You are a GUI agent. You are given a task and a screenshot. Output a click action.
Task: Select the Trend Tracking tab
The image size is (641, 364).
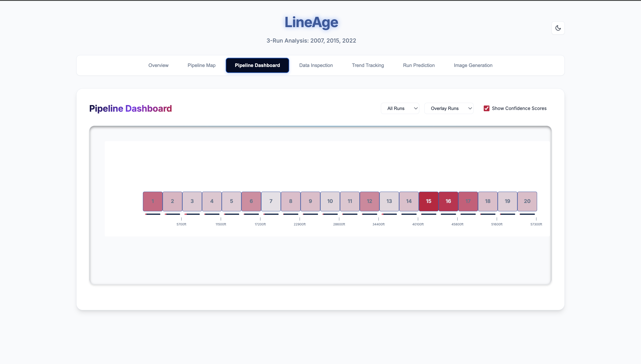click(368, 65)
